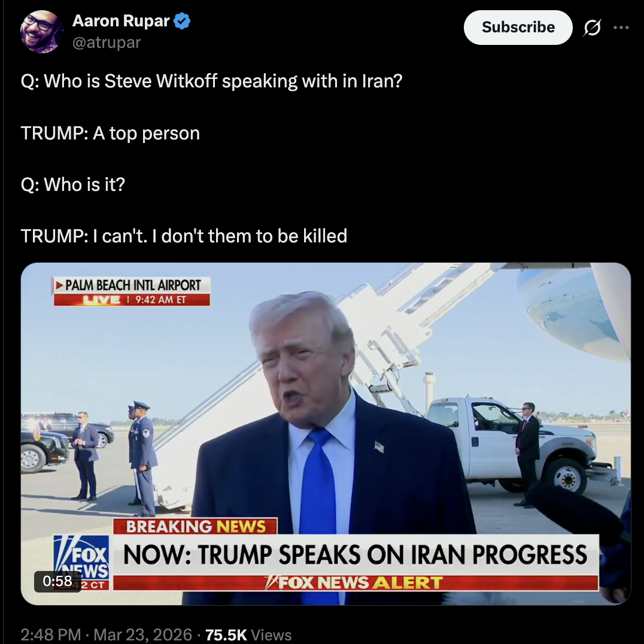Click the 2:48 PM post timestamp
Image resolution: width=644 pixels, height=644 pixels.
point(50,634)
